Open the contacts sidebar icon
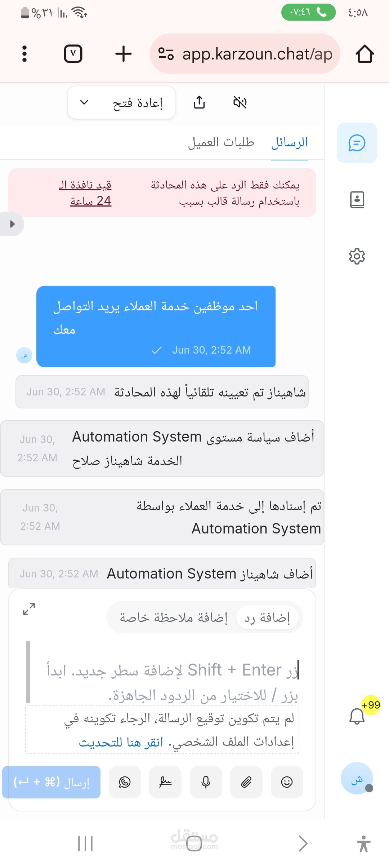The image size is (389, 868). 357,200
